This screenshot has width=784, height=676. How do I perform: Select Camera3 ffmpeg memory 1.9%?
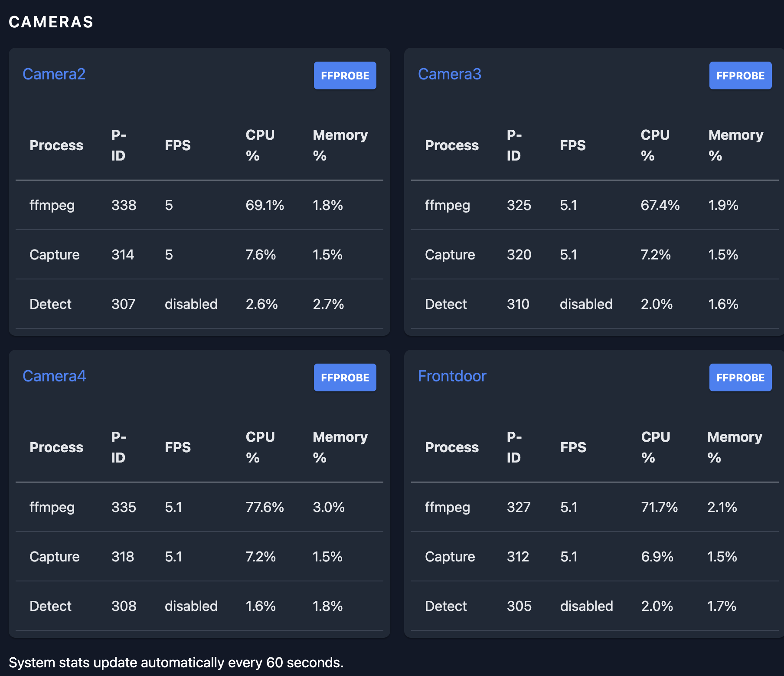[723, 205]
